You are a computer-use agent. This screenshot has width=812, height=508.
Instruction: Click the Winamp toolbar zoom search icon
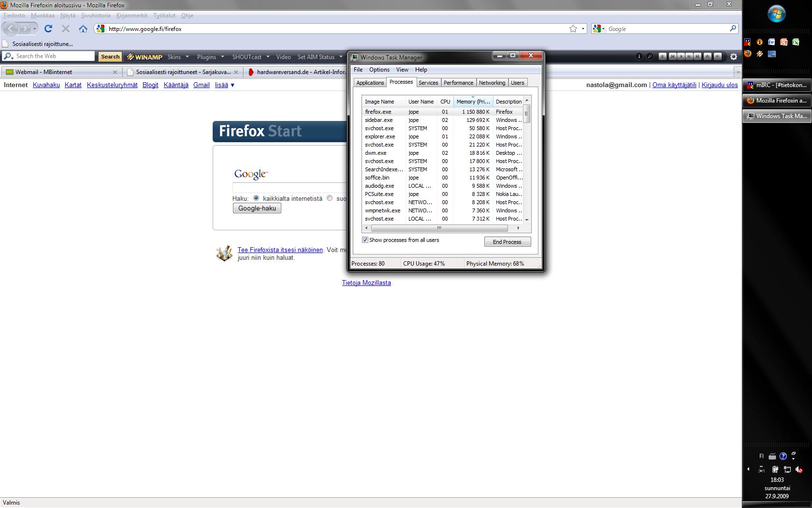pyautogui.click(x=650, y=57)
